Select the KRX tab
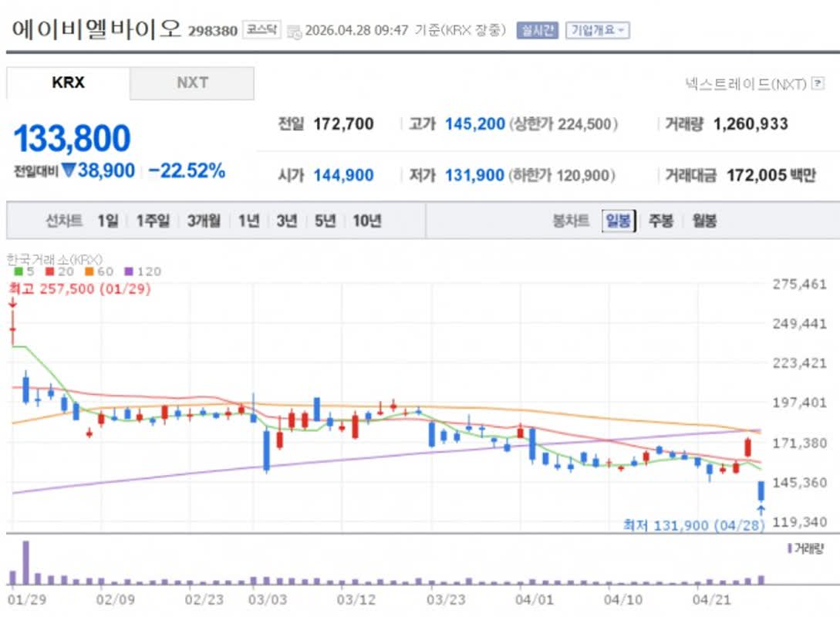The width and height of the screenshot is (840, 617). click(68, 83)
